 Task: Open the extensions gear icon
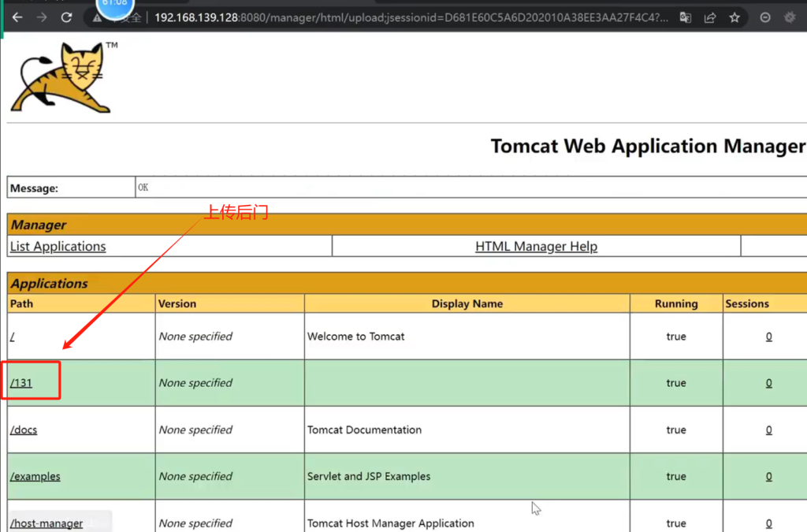pos(790,17)
